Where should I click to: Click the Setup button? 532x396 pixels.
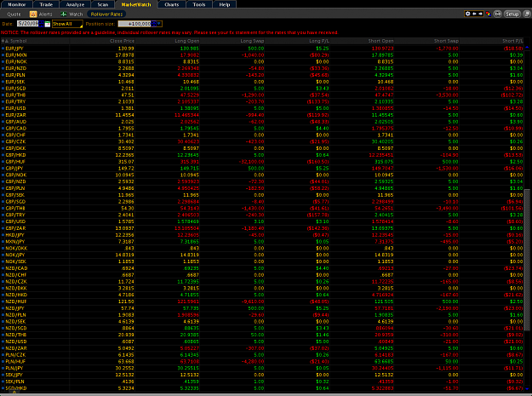[x=512, y=14]
